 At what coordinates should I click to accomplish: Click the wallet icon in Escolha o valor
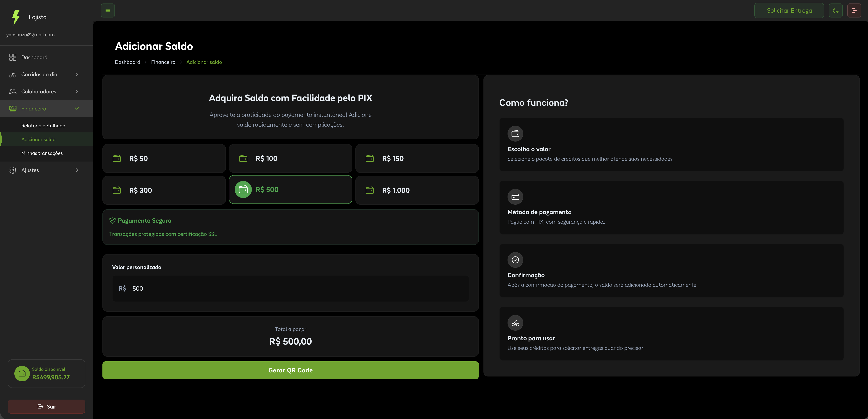click(515, 134)
